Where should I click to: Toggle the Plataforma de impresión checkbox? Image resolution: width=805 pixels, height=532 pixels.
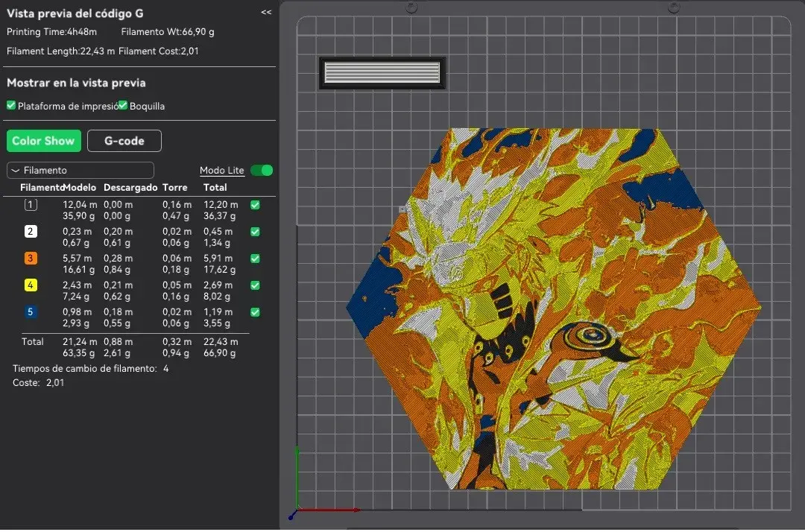[11, 105]
